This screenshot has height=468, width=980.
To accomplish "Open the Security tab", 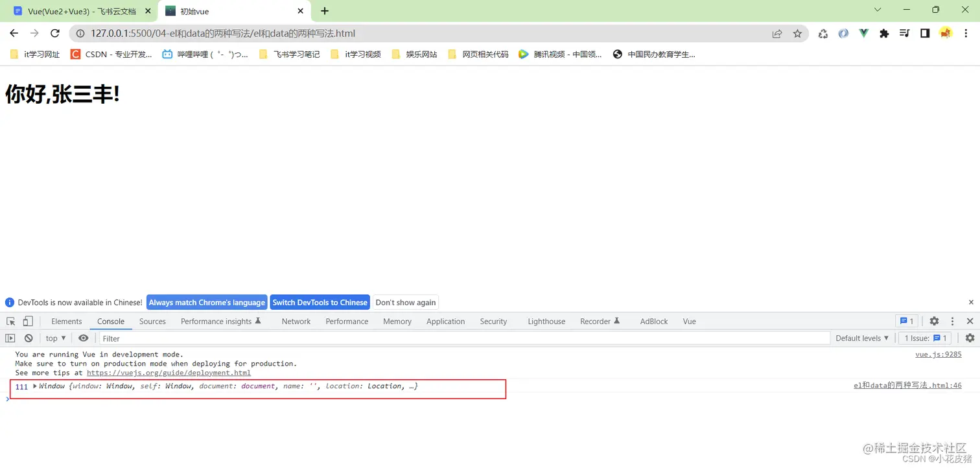I will pyautogui.click(x=493, y=322).
